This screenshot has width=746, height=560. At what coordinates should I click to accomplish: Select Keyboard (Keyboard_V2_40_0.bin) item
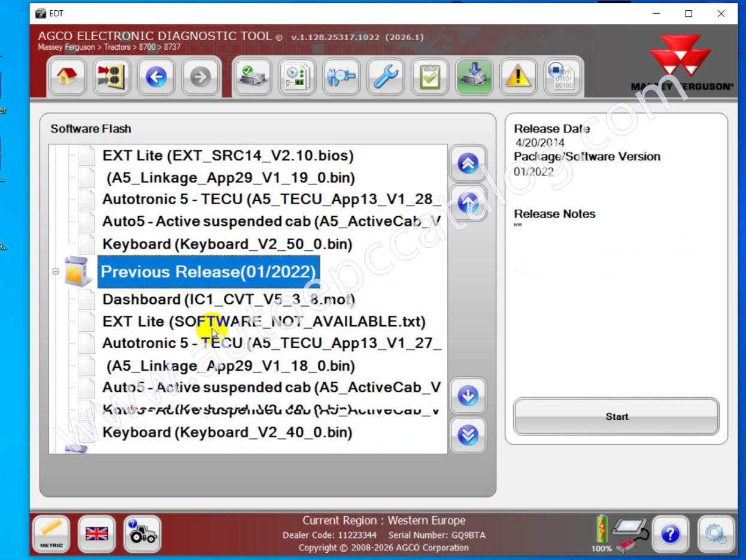tap(227, 432)
